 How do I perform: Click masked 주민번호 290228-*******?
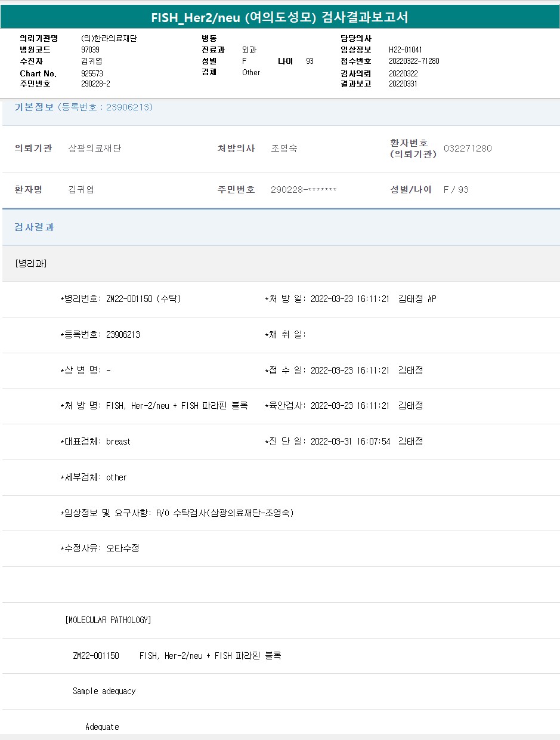pyautogui.click(x=304, y=190)
